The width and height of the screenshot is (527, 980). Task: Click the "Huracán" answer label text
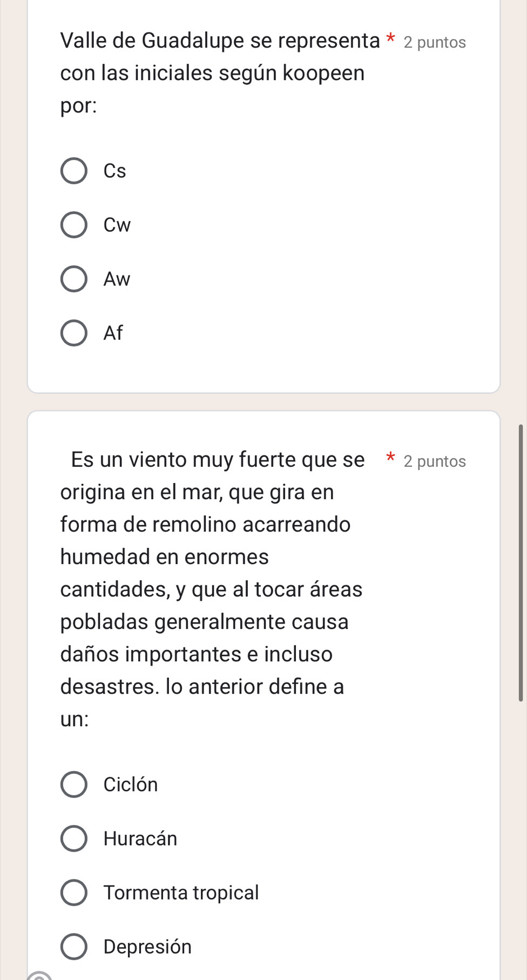[140, 838]
